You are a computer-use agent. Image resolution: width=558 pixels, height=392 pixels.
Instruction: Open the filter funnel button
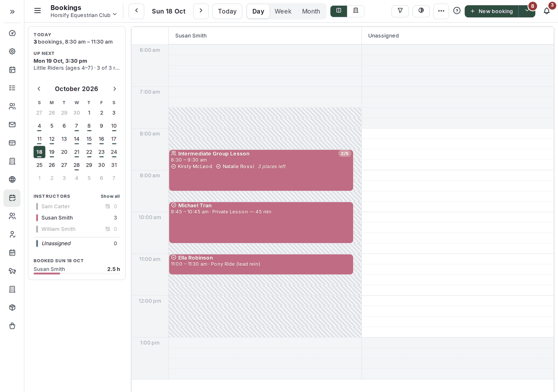(400, 11)
